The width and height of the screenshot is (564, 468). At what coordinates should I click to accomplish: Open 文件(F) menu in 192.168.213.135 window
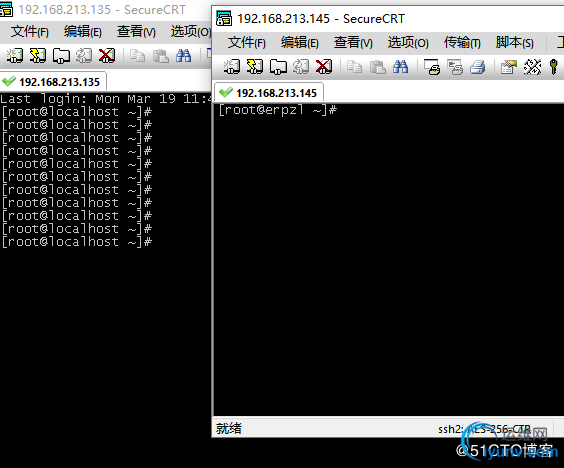click(29, 32)
